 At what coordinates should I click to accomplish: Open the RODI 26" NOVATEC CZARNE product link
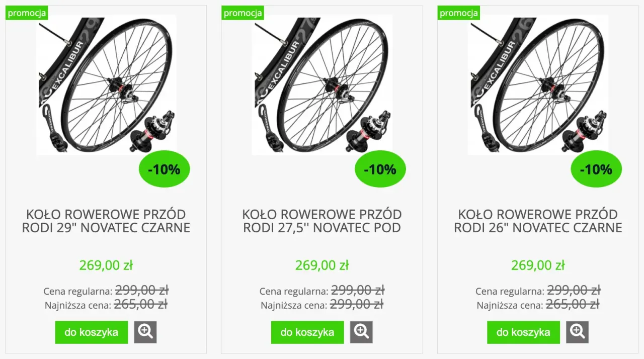(x=537, y=220)
